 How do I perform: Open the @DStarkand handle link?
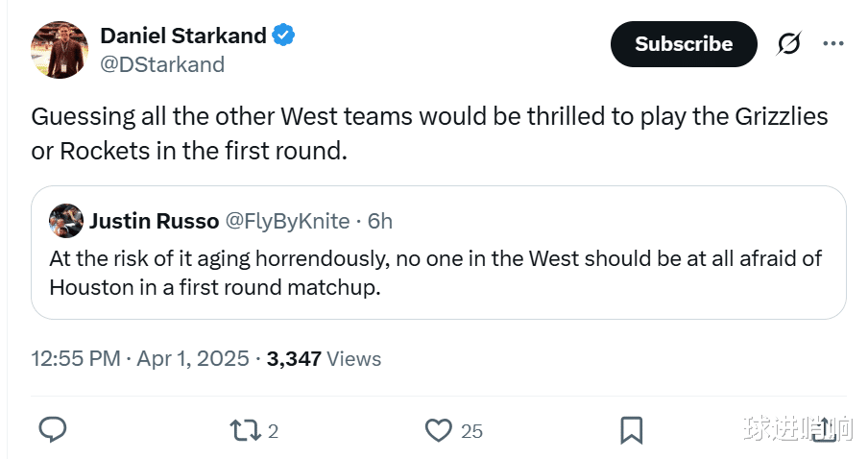162,64
